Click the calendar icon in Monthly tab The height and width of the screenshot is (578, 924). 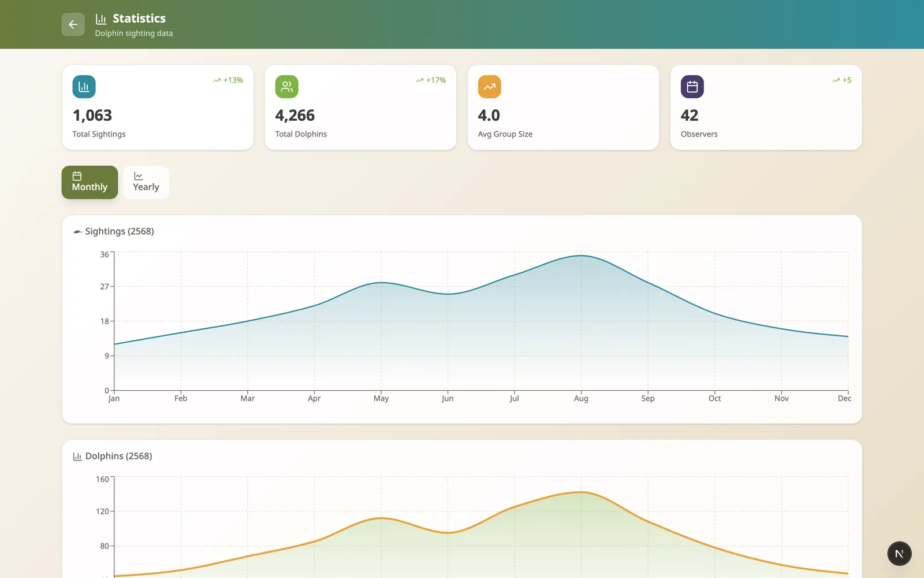(x=77, y=176)
